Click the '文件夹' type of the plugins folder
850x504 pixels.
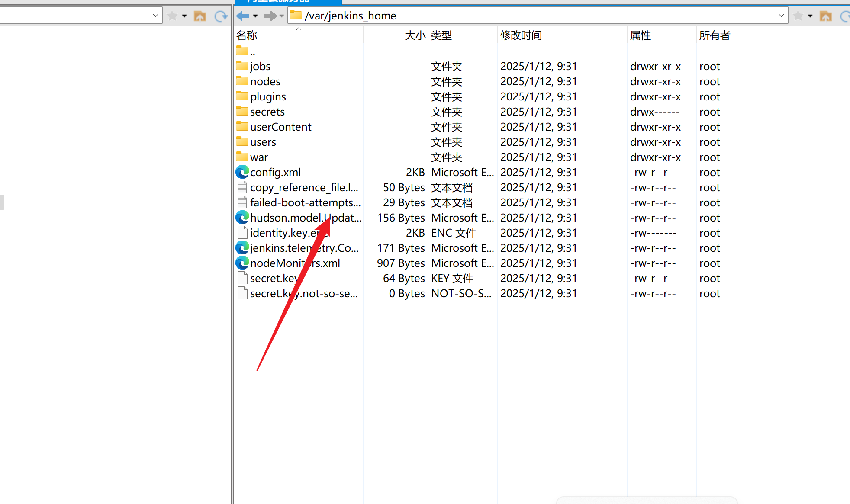[447, 96]
